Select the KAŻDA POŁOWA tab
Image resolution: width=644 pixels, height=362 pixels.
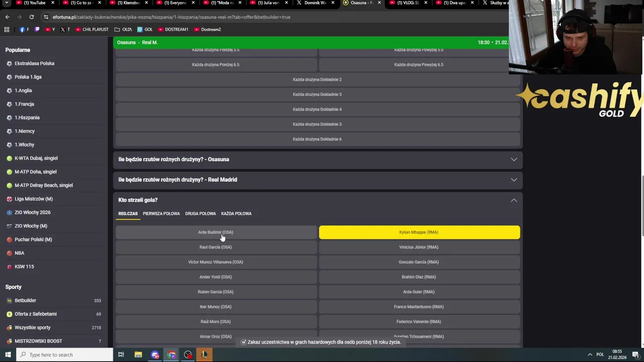[x=236, y=214]
